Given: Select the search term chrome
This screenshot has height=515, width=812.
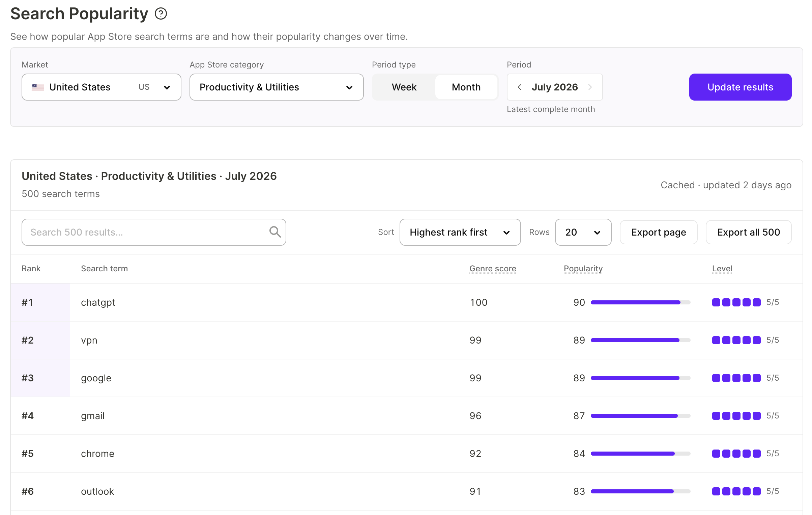Looking at the screenshot, I should coord(97,454).
